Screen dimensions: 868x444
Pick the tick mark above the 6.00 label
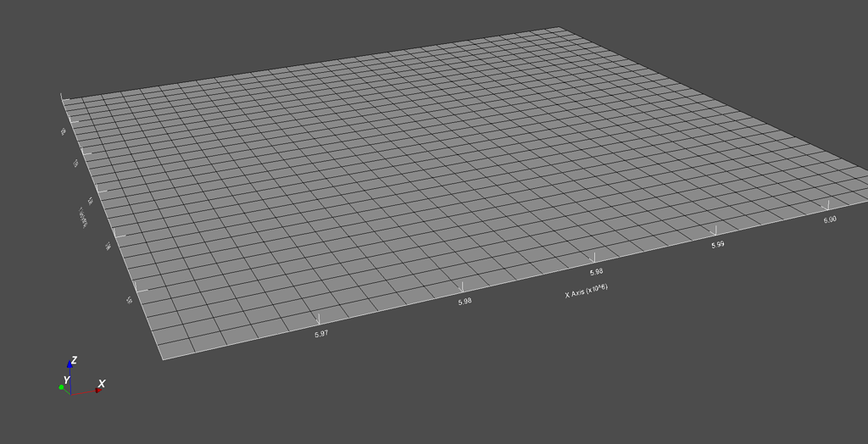[x=827, y=205]
